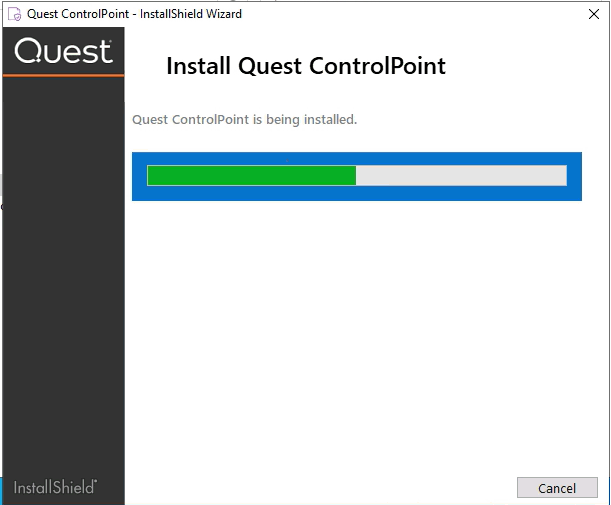Click the blue frame right of progress bar

(x=574, y=176)
